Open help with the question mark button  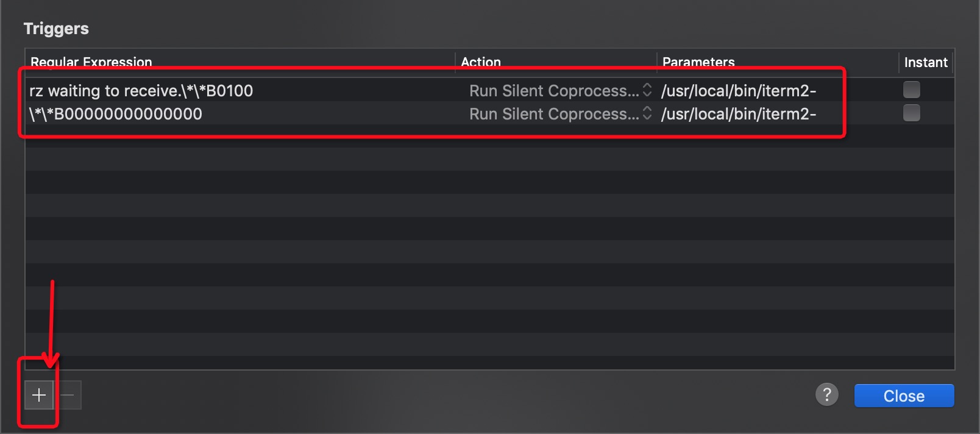826,395
